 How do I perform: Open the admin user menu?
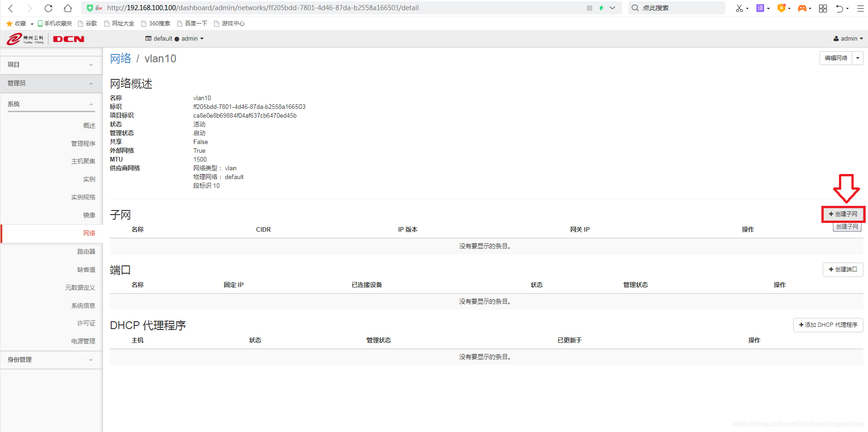point(848,39)
